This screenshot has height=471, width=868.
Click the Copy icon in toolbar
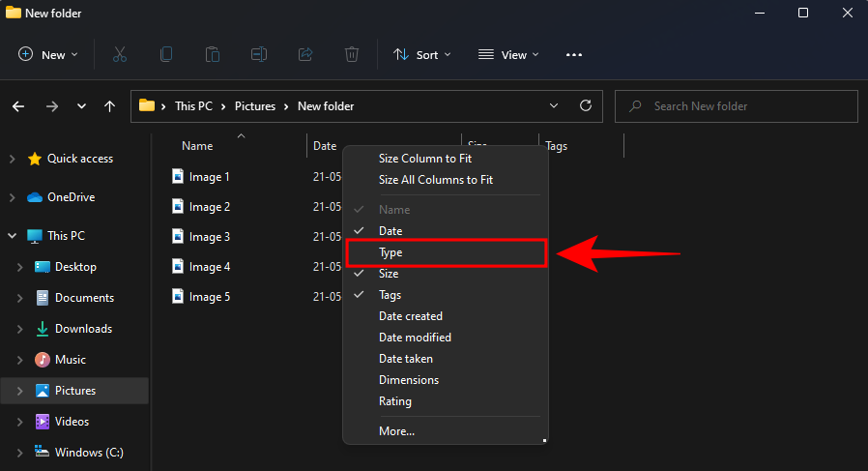click(x=166, y=55)
